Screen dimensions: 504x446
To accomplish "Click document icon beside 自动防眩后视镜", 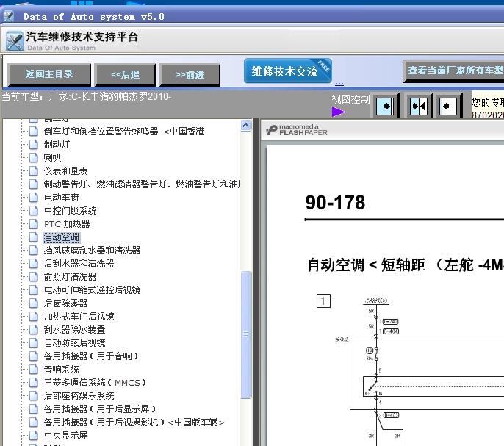I will (34, 343).
